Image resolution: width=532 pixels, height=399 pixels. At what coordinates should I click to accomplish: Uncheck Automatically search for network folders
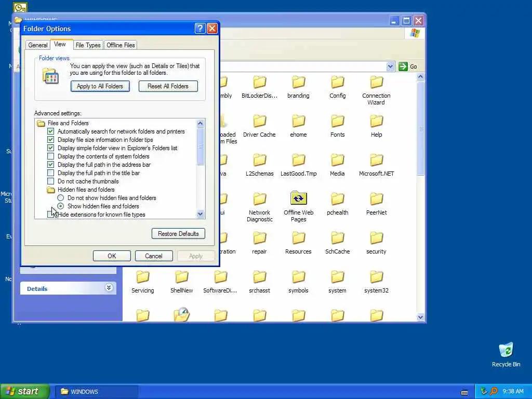pyautogui.click(x=50, y=131)
